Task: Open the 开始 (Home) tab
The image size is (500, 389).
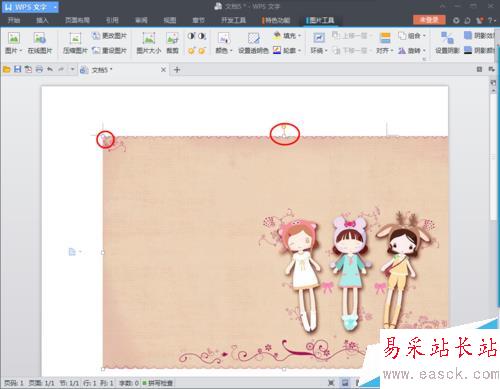Action: 14,20
